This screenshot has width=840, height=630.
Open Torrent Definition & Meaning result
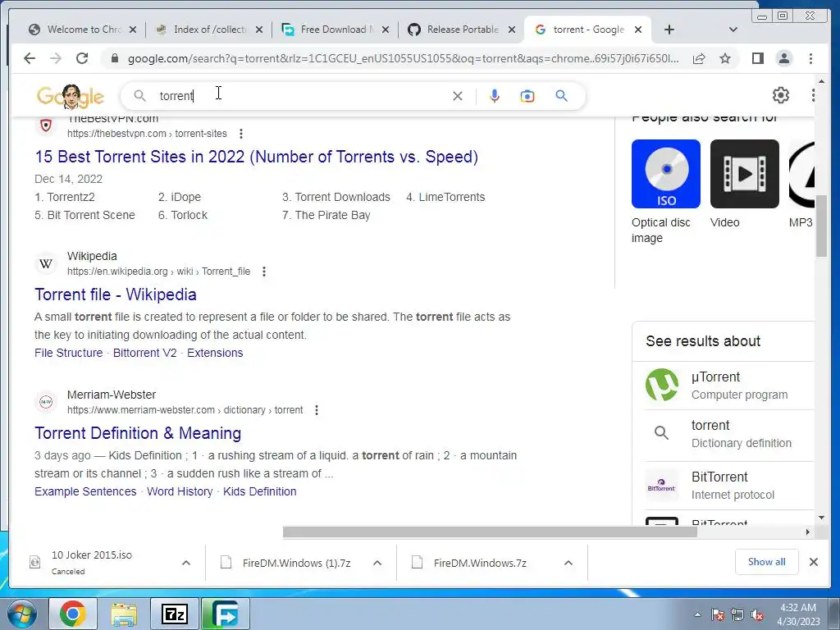point(138,433)
